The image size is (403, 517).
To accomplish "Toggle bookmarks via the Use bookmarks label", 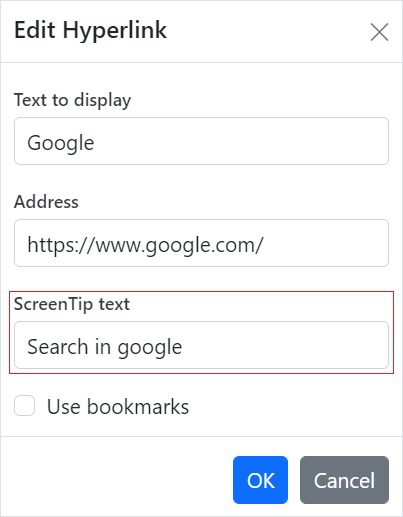I will pos(118,407).
